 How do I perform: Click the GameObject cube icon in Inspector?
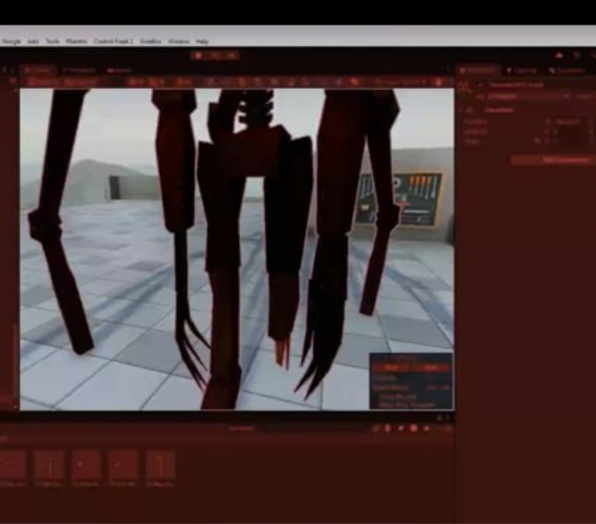point(464,85)
